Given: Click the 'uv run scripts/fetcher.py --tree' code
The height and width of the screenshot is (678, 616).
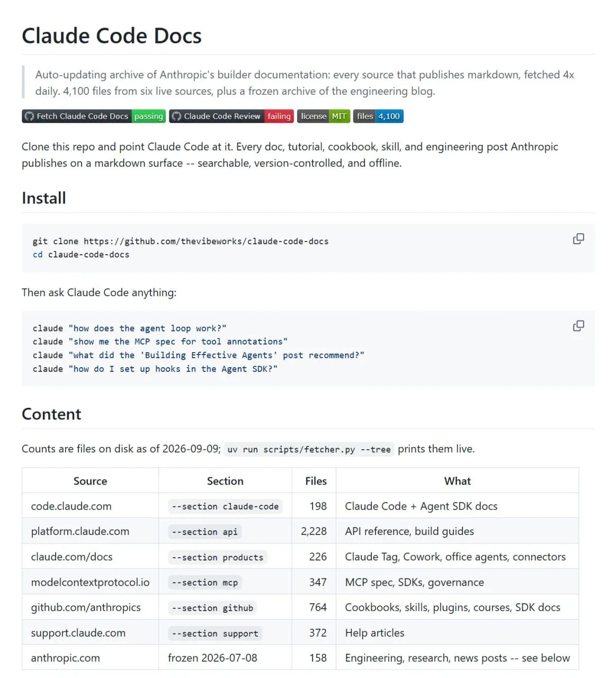Looking at the screenshot, I should click(x=309, y=449).
